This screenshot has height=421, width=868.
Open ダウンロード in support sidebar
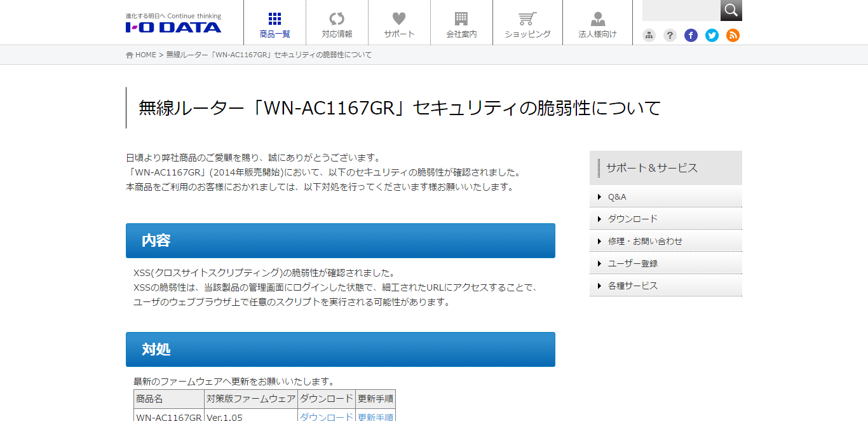(666, 219)
